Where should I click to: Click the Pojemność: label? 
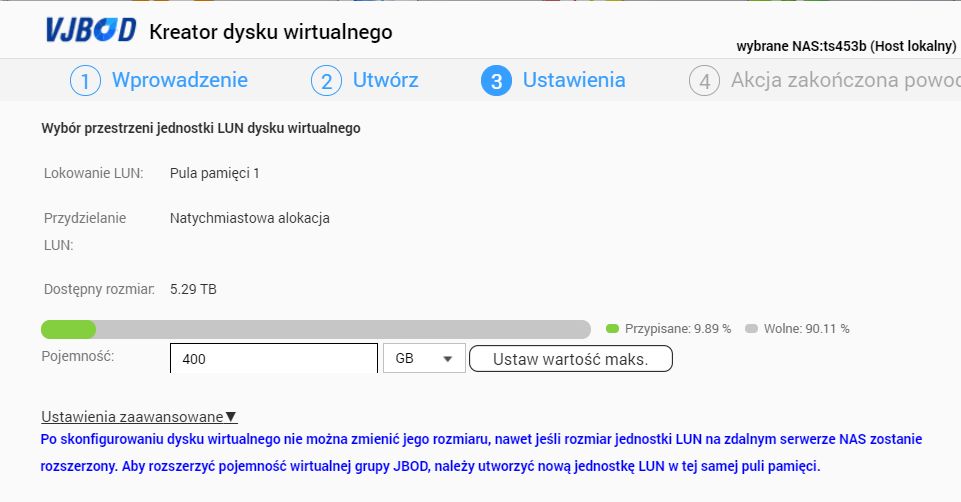click(78, 356)
